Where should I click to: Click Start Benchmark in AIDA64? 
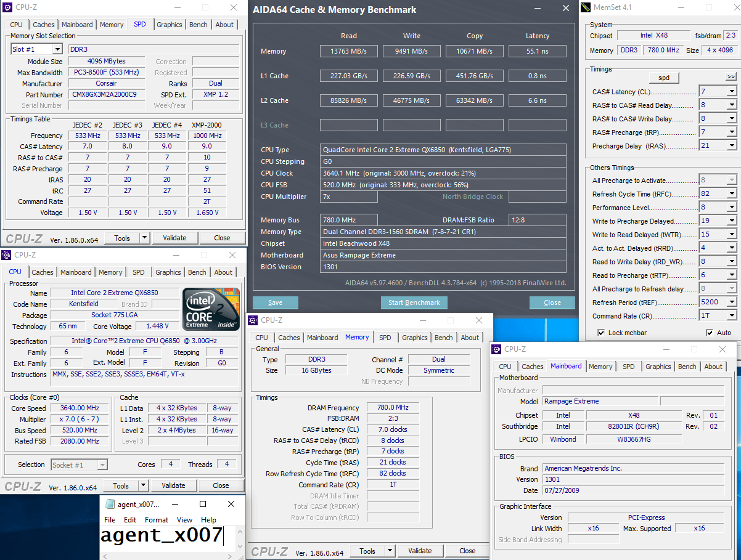click(414, 302)
